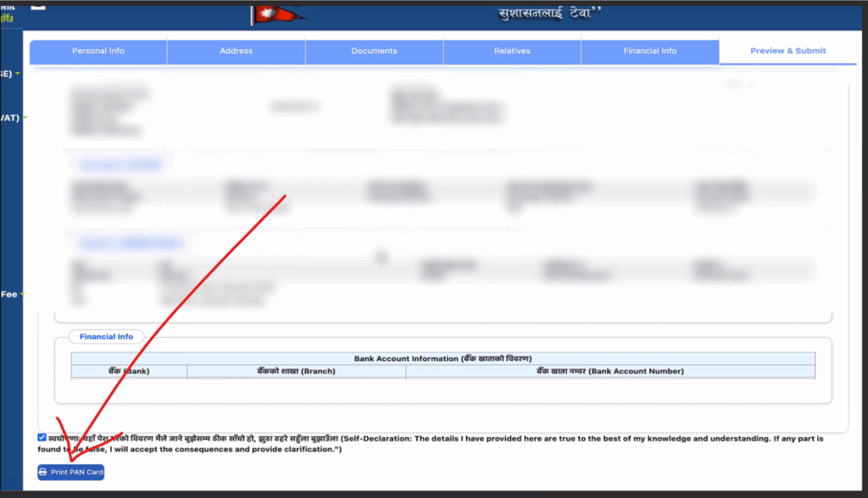Click the Financial Info section legend
Image resolution: width=868 pixels, height=498 pixels.
tap(106, 336)
